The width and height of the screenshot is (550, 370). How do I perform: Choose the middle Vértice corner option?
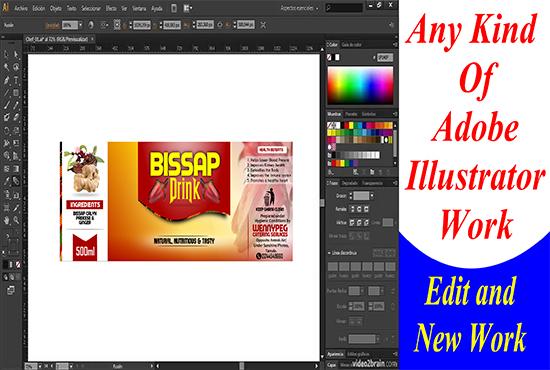coord(359,222)
